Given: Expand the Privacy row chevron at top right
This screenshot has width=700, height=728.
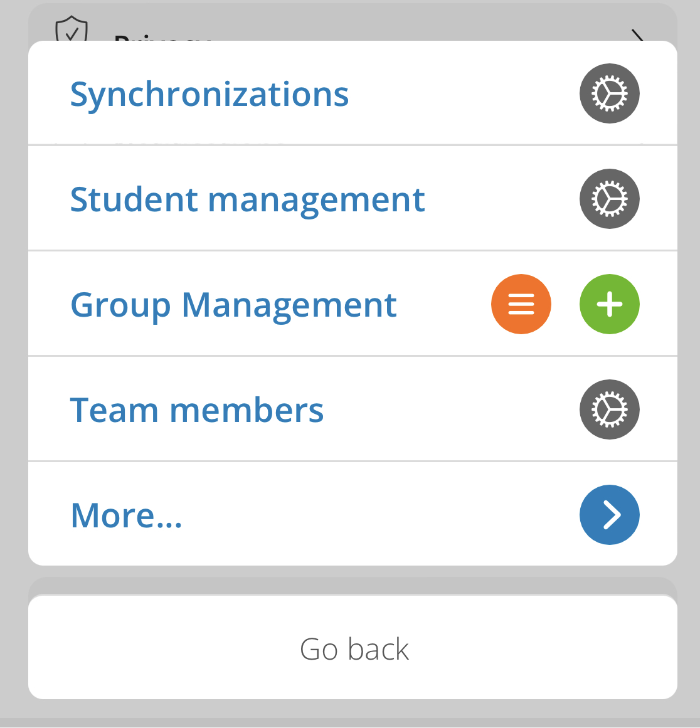Looking at the screenshot, I should 637,35.
